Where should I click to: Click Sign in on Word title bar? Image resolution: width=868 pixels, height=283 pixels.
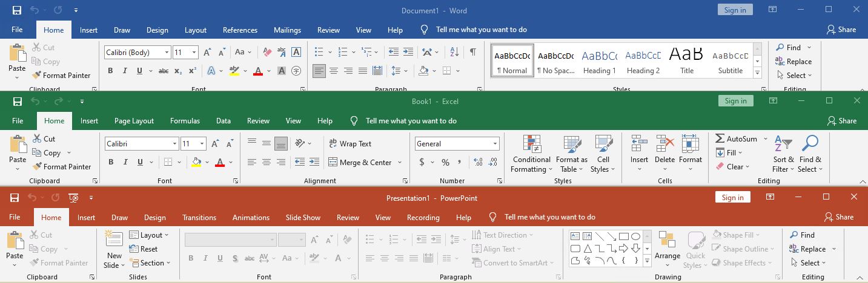[735, 10]
